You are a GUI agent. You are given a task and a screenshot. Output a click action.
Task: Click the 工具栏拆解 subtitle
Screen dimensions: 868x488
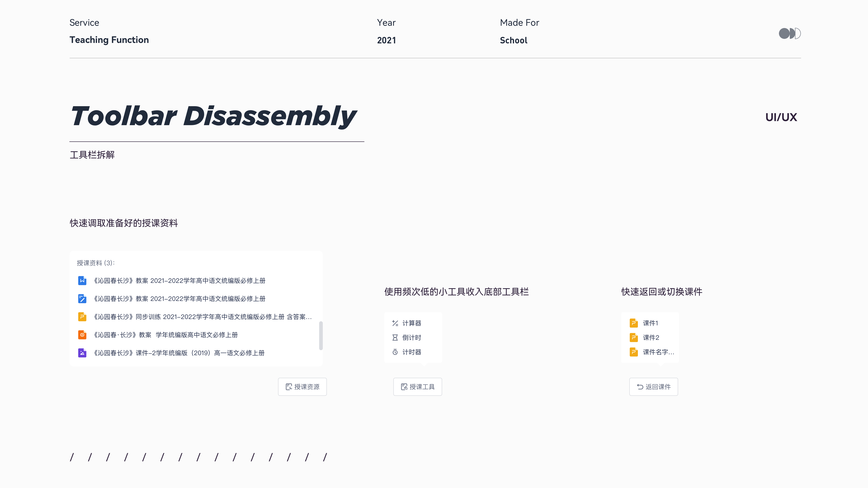point(92,155)
